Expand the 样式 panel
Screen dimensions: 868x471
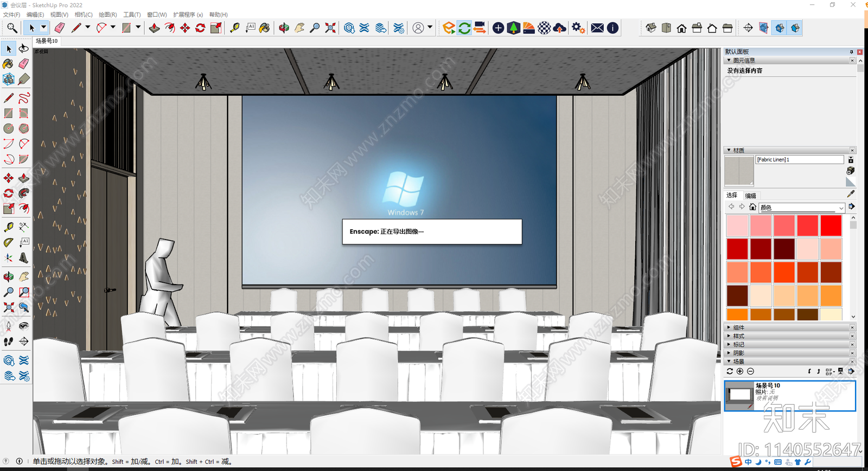[x=729, y=336]
